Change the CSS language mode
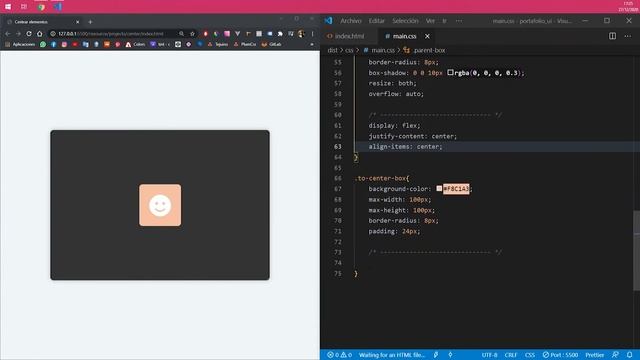 530,355
